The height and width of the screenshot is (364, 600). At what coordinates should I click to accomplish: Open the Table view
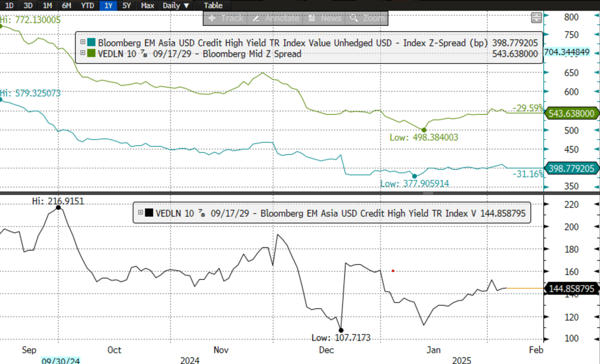click(213, 5)
